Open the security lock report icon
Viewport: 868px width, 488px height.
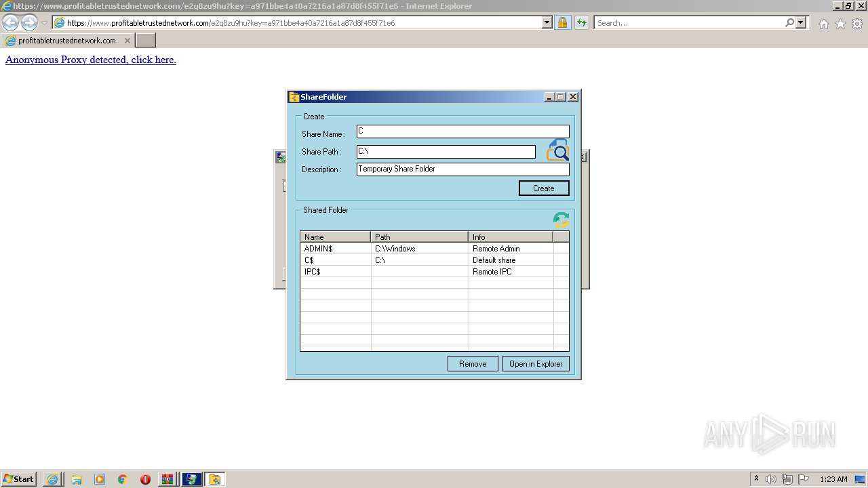pyautogui.click(x=562, y=22)
